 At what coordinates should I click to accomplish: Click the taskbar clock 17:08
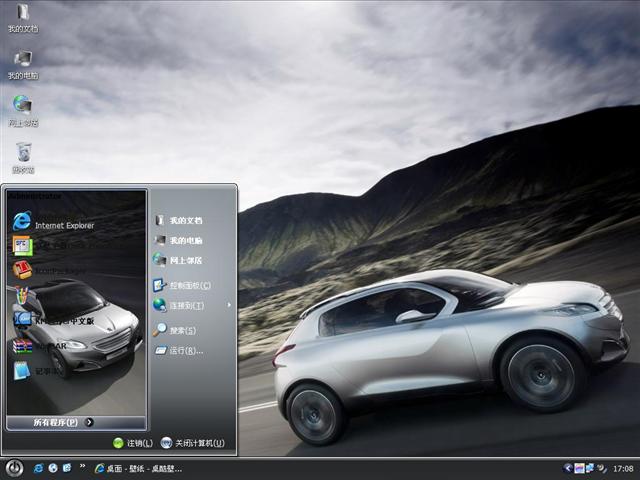[x=623, y=469]
